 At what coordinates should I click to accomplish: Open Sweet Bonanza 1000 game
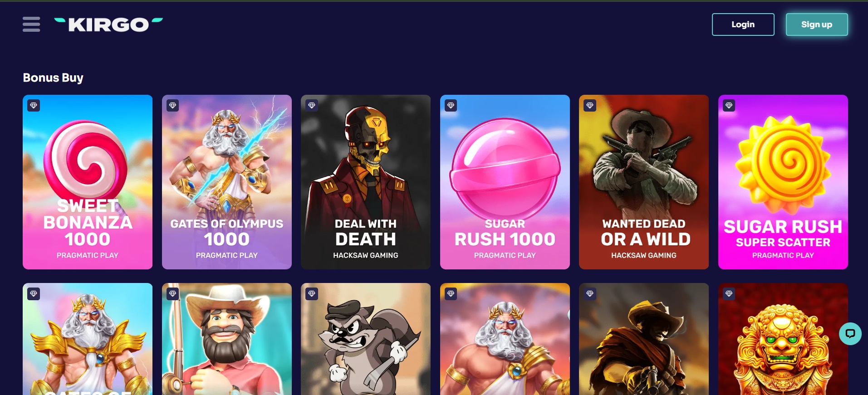pyautogui.click(x=88, y=182)
